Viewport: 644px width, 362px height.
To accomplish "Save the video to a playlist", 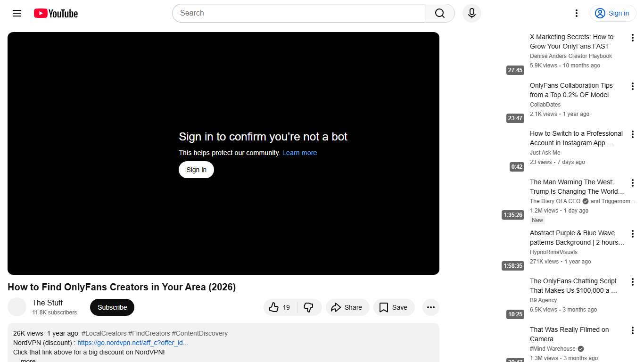I will [394, 307].
